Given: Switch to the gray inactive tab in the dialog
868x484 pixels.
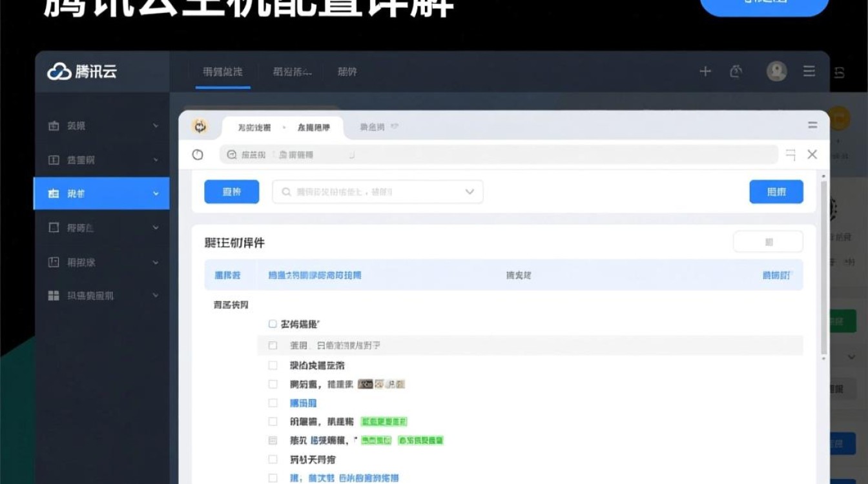Looking at the screenshot, I should [x=372, y=128].
